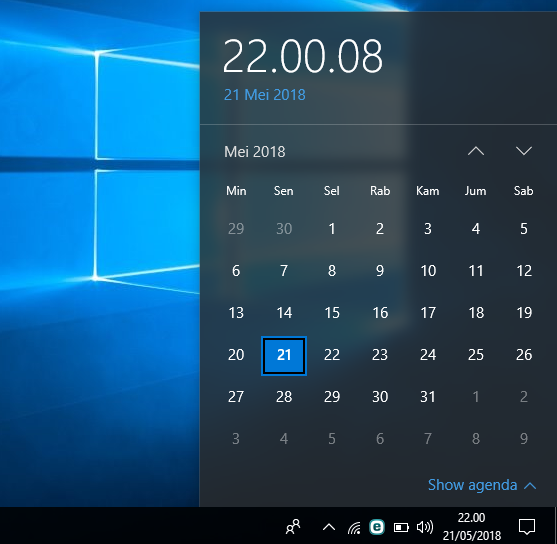Image resolution: width=557 pixels, height=544 pixels.
Task: Click the Mei 2018 month header
Action: pyautogui.click(x=255, y=152)
